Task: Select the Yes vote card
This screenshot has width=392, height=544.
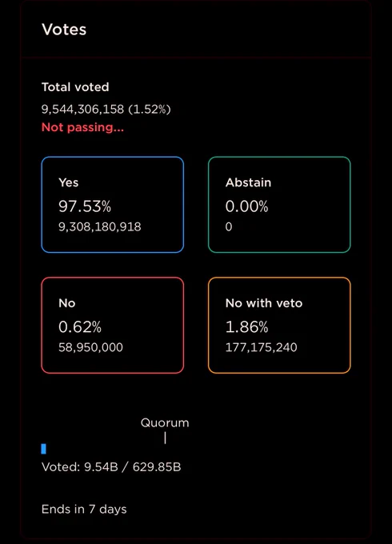Action: (x=112, y=205)
